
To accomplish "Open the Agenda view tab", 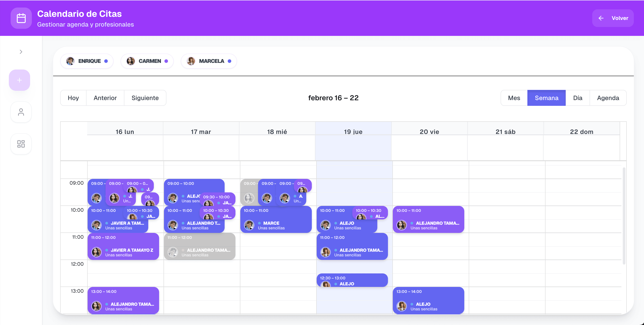I will pyautogui.click(x=608, y=98).
